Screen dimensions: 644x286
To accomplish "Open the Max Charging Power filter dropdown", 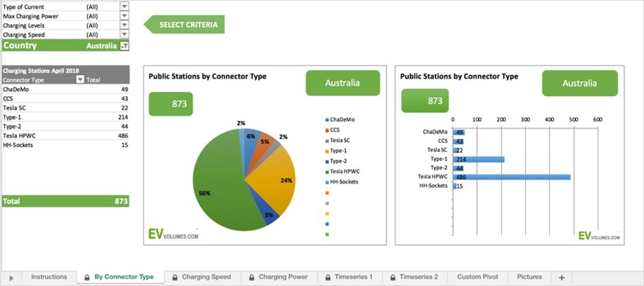I will [124, 16].
